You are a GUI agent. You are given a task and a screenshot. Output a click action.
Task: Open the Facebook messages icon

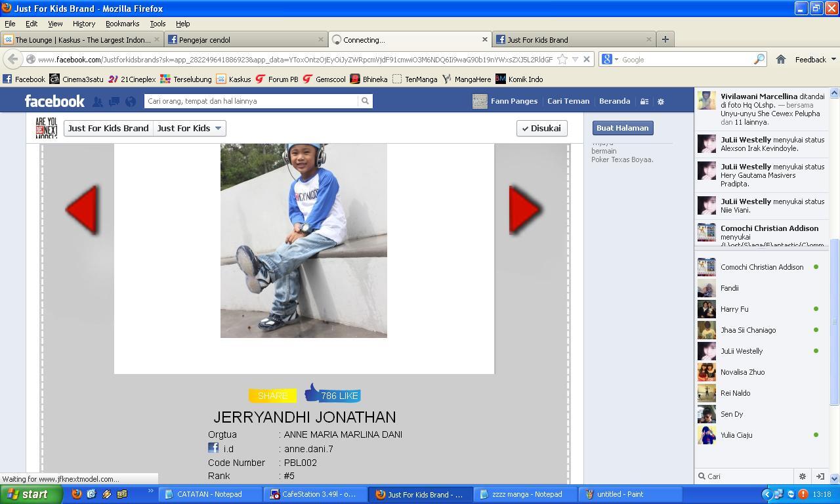114,101
